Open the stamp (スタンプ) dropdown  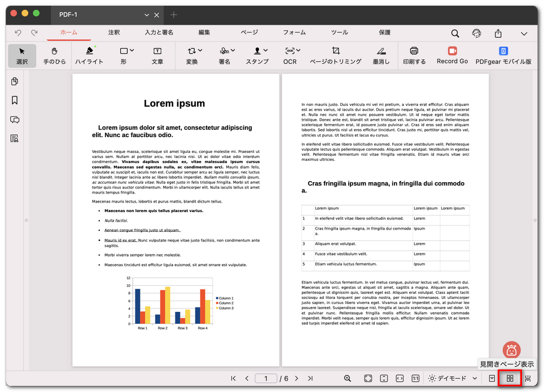click(x=265, y=51)
